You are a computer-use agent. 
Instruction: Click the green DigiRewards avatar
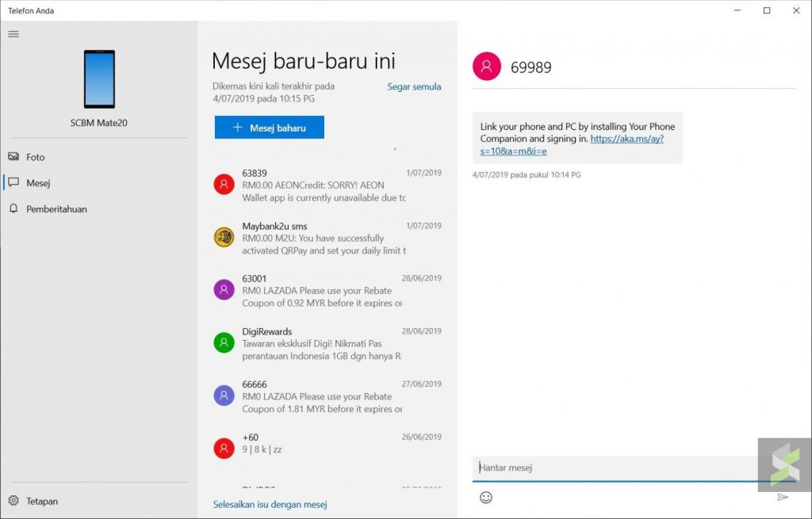224,342
